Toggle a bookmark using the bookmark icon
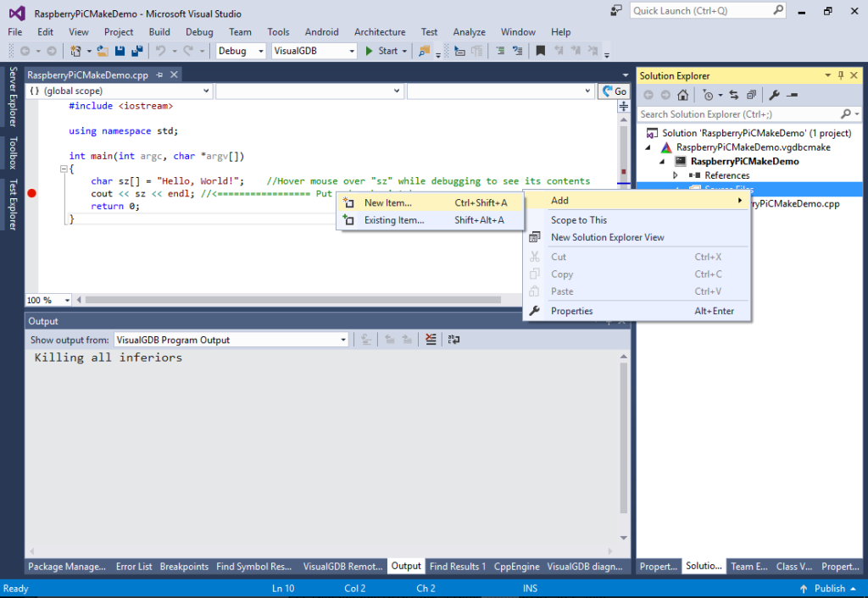 542,51
